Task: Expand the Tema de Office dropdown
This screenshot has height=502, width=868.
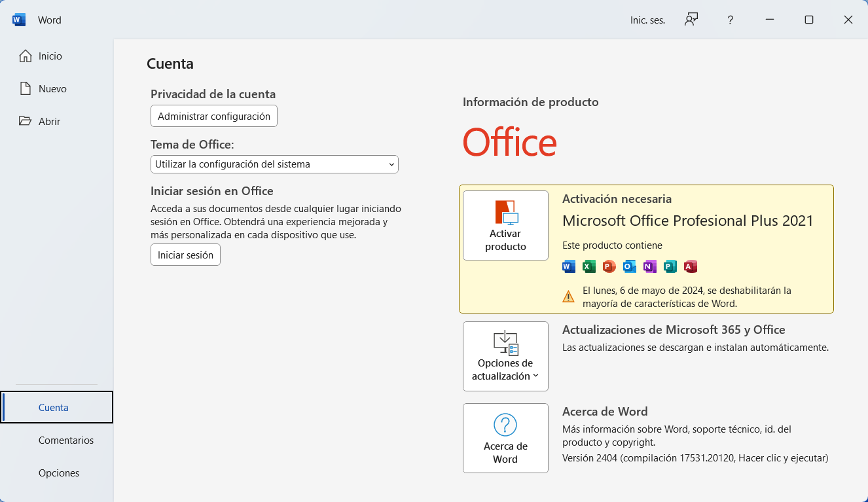Action: (274, 164)
